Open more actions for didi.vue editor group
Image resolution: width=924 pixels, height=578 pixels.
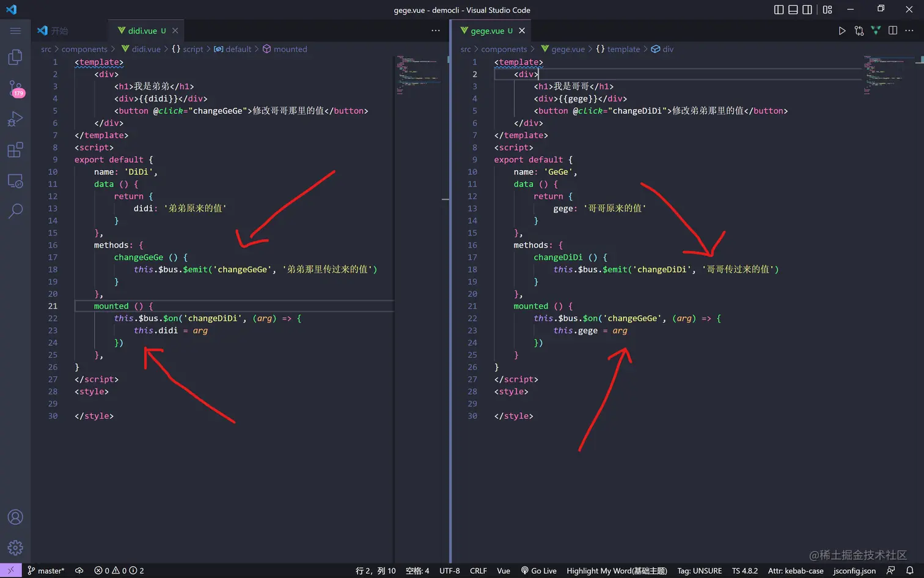tap(436, 31)
